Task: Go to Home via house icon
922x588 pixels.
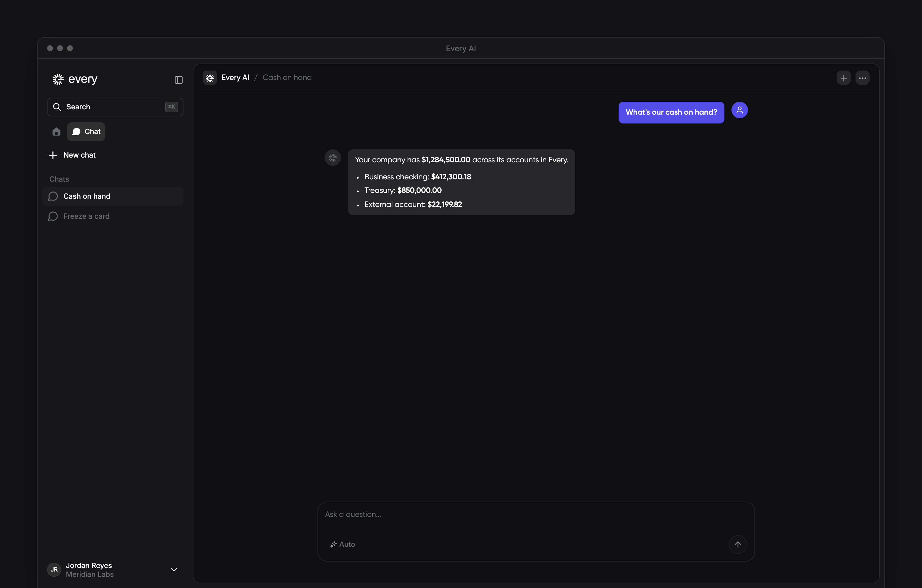Action: [x=56, y=132]
